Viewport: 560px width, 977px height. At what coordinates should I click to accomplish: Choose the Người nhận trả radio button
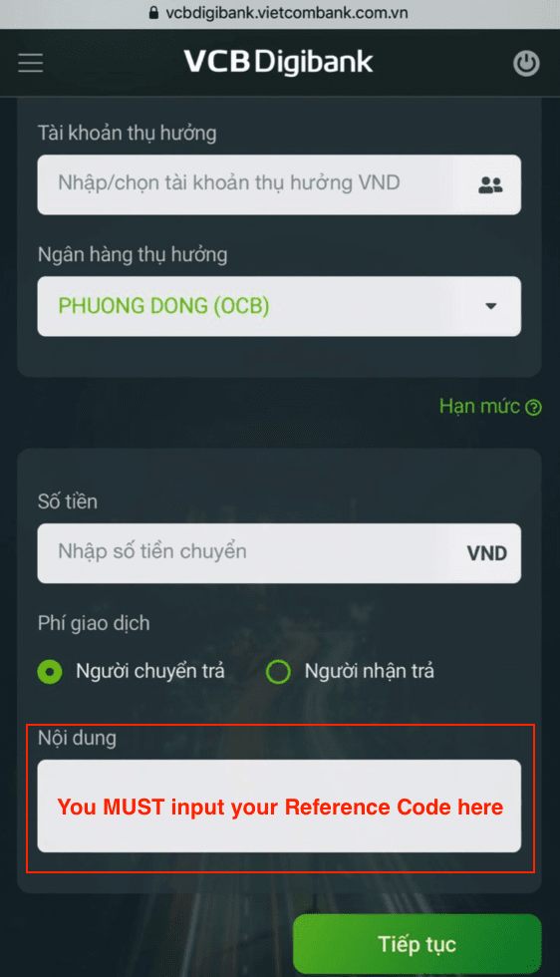(278, 672)
